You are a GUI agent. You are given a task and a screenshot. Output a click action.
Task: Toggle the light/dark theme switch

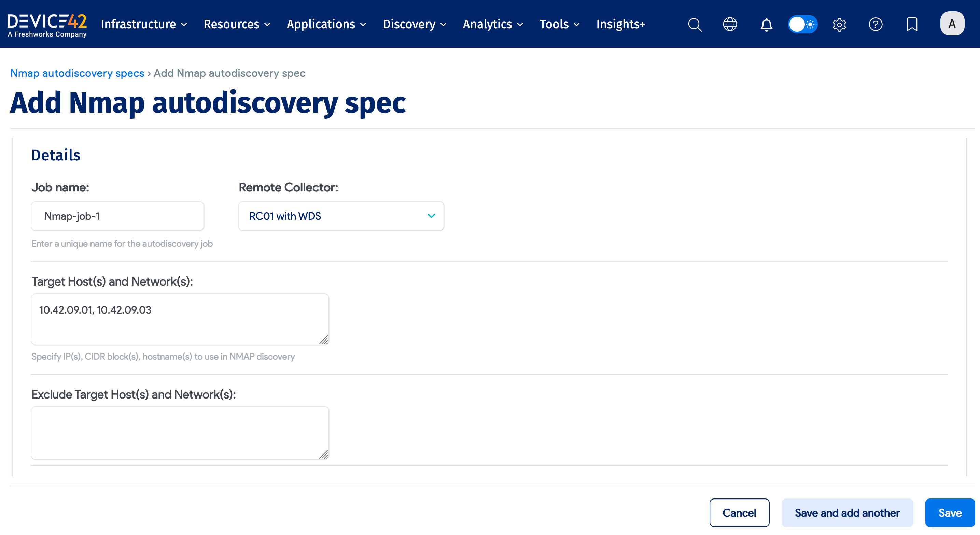[803, 24]
